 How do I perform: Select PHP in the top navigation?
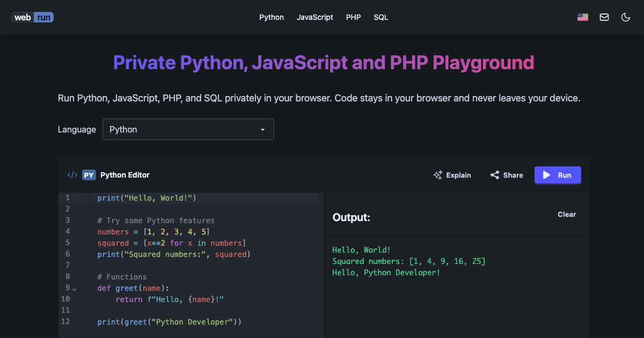[x=353, y=17]
